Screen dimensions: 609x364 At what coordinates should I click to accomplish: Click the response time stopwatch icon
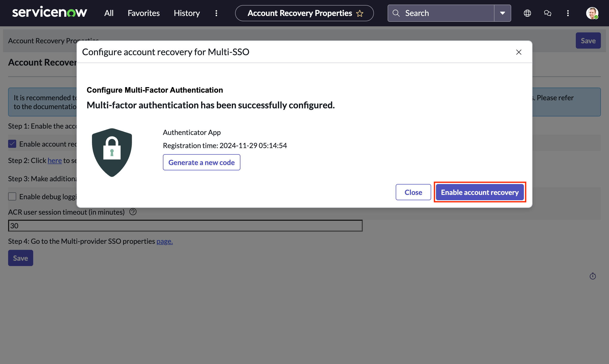click(x=593, y=276)
